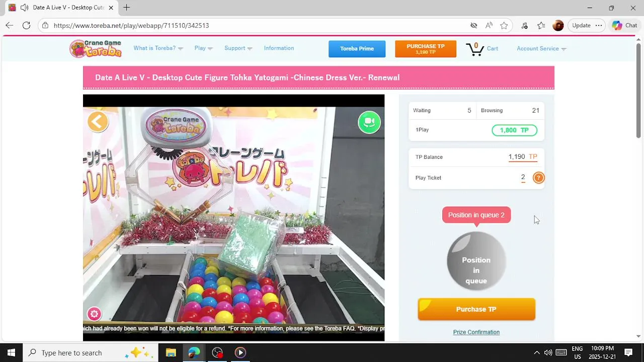Open the shopping cart icon

tap(474, 49)
